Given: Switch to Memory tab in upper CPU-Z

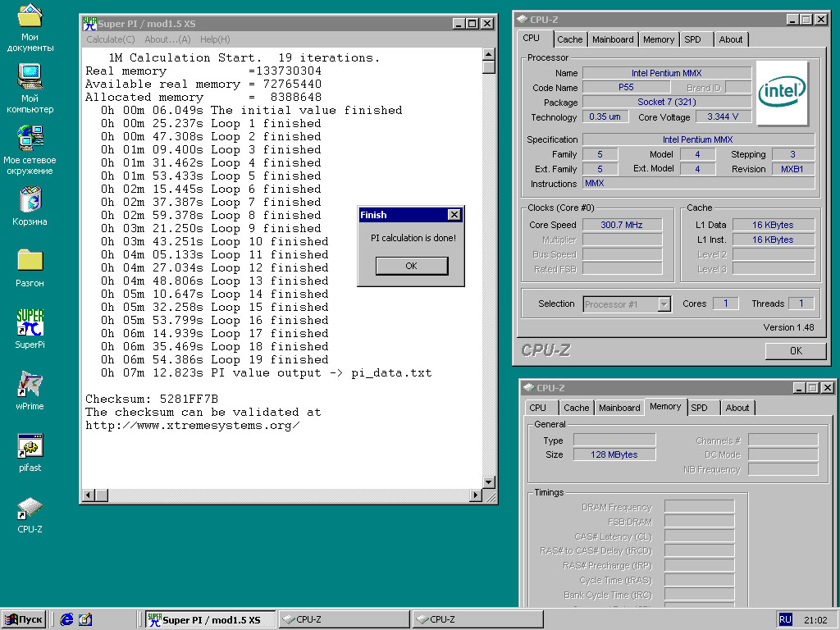Looking at the screenshot, I should click(659, 39).
